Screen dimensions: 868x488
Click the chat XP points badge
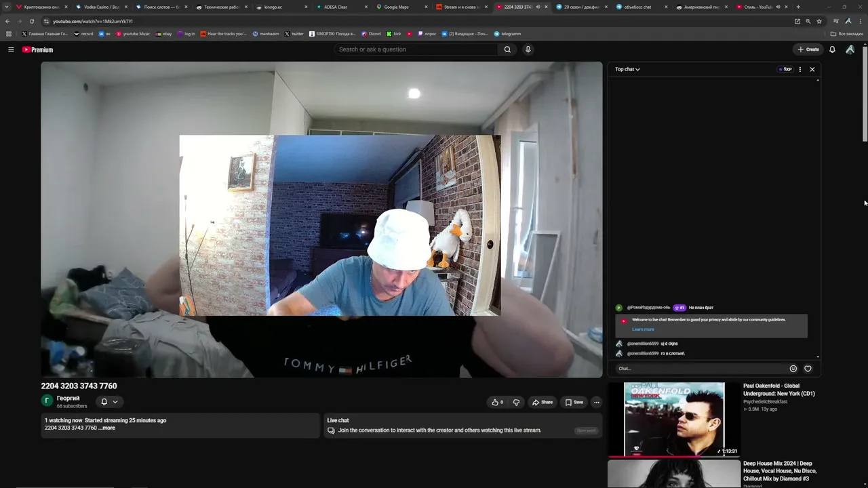pos(785,69)
